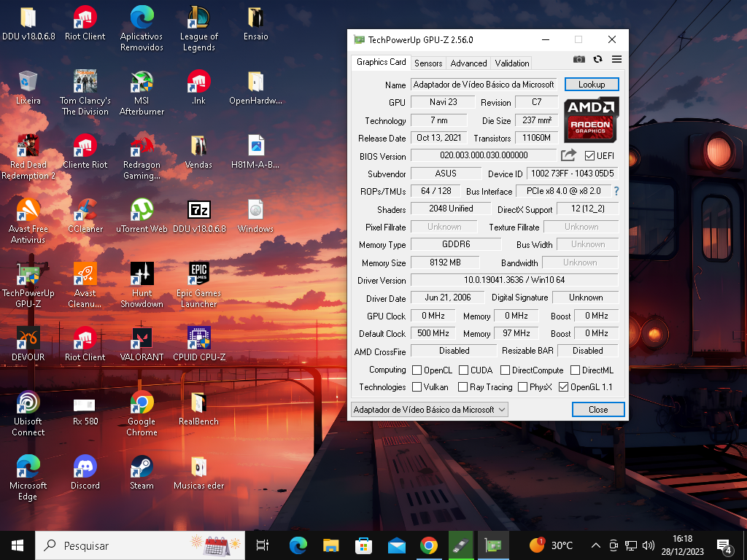
Task: Click the AMD Radeon Graphics logo
Action: coord(591,120)
